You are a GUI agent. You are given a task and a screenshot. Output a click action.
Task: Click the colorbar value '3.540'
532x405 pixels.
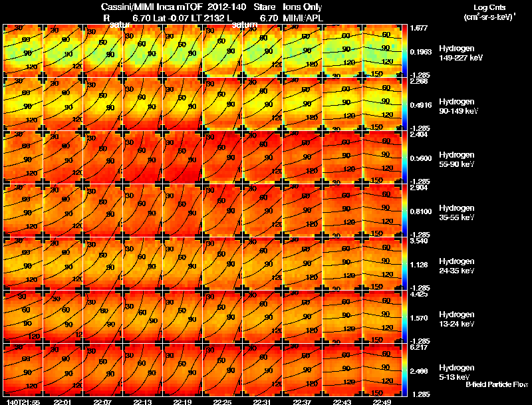tap(419, 241)
